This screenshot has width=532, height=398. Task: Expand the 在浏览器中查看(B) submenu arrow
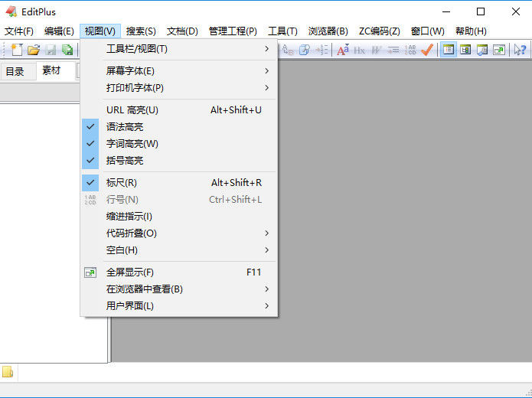coord(266,289)
